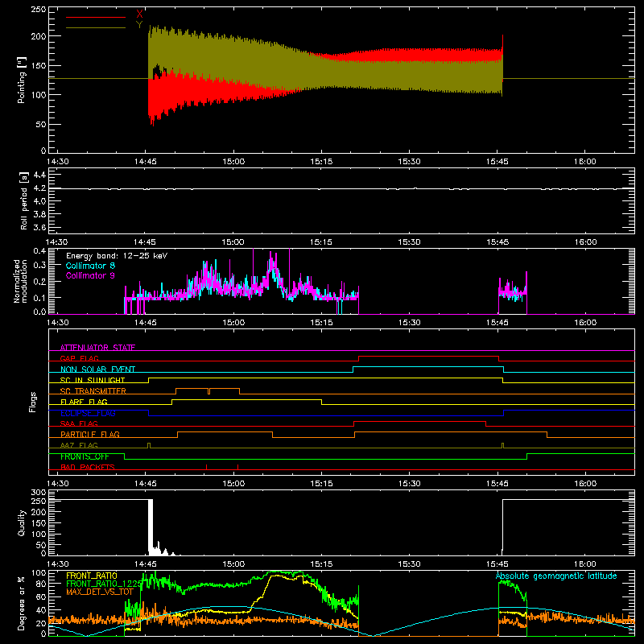644x644 pixels.
Task: Click the Degrees or % axis title
Action: click(22, 604)
